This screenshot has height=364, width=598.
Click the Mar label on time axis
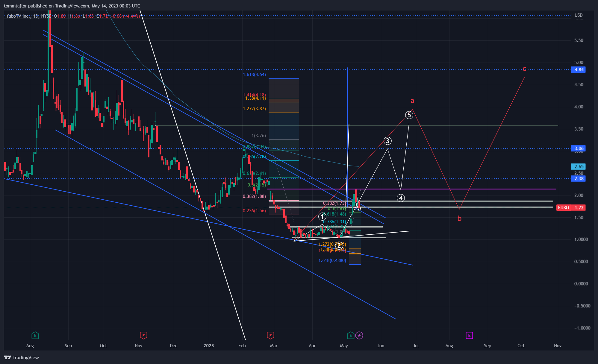pyautogui.click(x=274, y=345)
